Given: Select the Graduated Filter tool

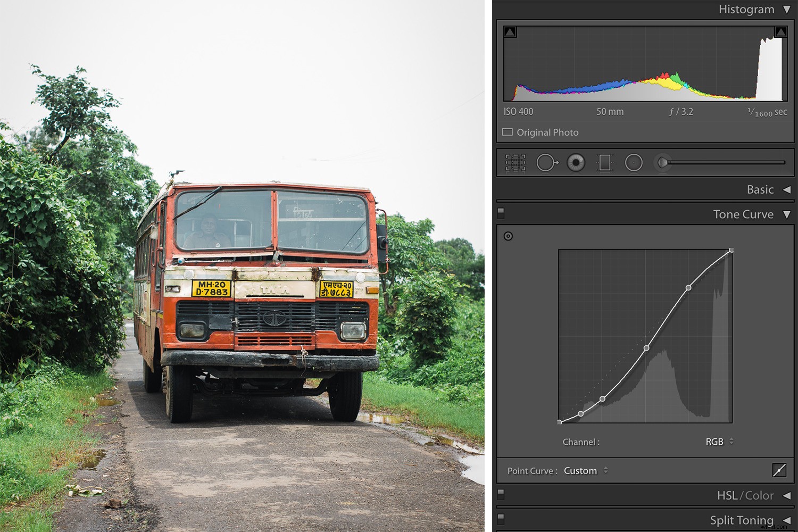Looking at the screenshot, I should pos(605,162).
